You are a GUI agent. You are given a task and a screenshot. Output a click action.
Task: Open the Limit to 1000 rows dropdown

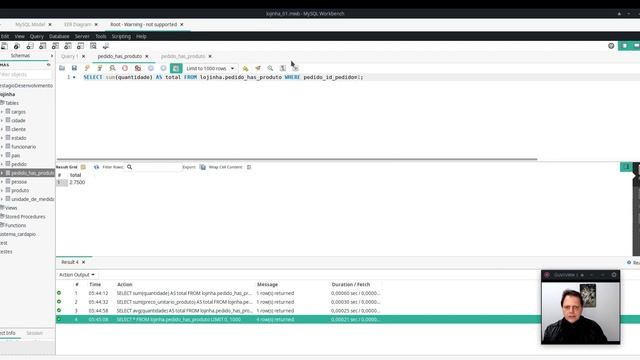pyautogui.click(x=210, y=68)
